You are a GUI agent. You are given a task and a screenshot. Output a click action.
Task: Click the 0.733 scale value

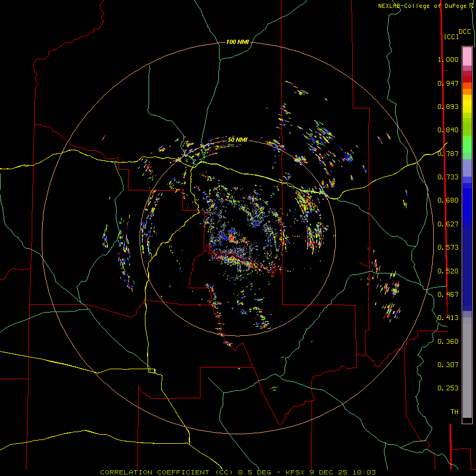448,177
